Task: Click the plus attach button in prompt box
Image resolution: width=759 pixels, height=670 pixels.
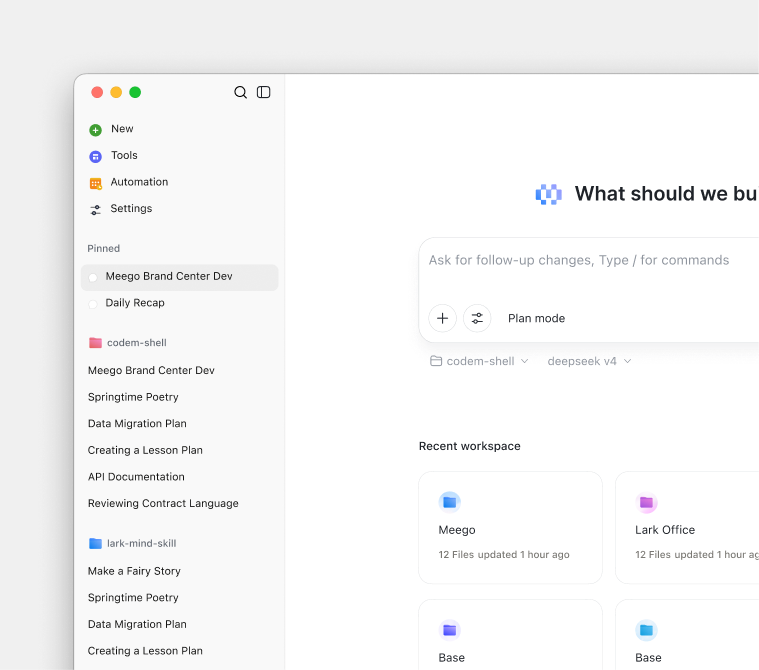Action: click(442, 318)
